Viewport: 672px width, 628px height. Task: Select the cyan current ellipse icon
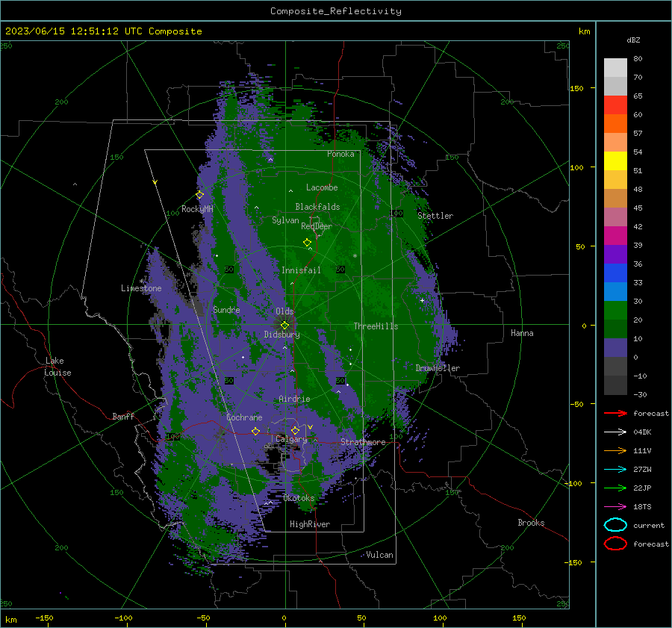tap(615, 525)
